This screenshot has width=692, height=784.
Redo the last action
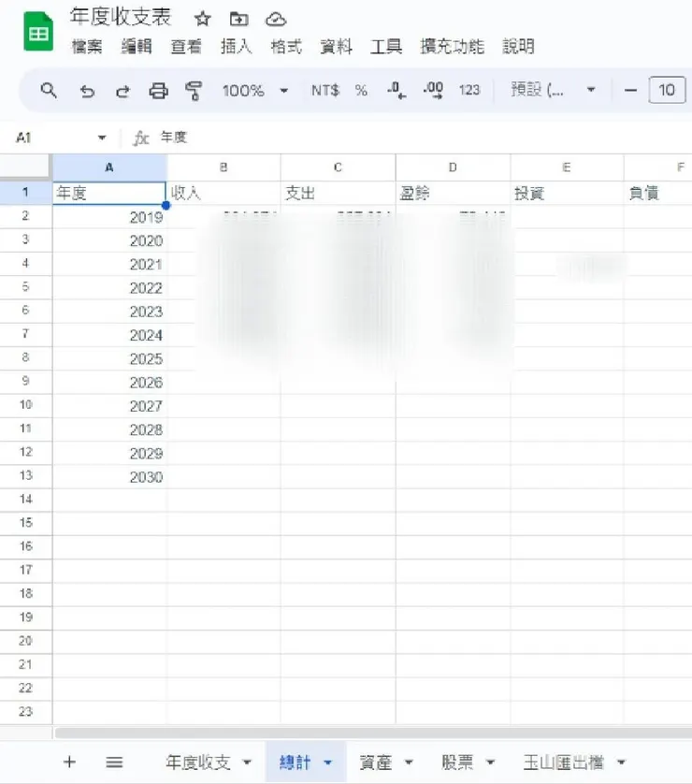pyautogui.click(x=123, y=91)
